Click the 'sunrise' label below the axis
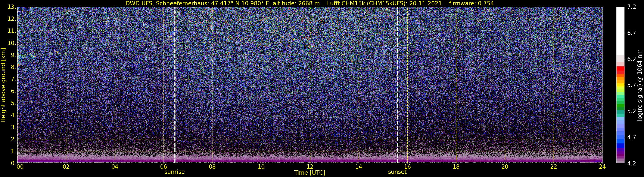Screen dimensions: 644x177 (x=174, y=172)
